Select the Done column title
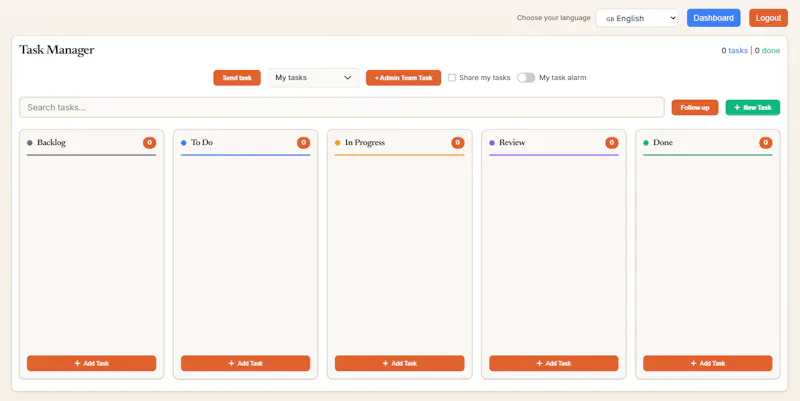Screen dimensions: 800x401 click(x=663, y=142)
